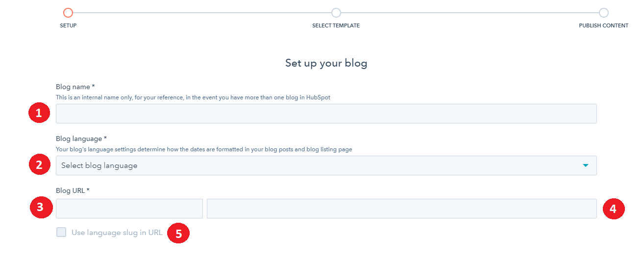The image size is (644, 260).
Task: Go to the SETUP step label
Action: point(68,25)
